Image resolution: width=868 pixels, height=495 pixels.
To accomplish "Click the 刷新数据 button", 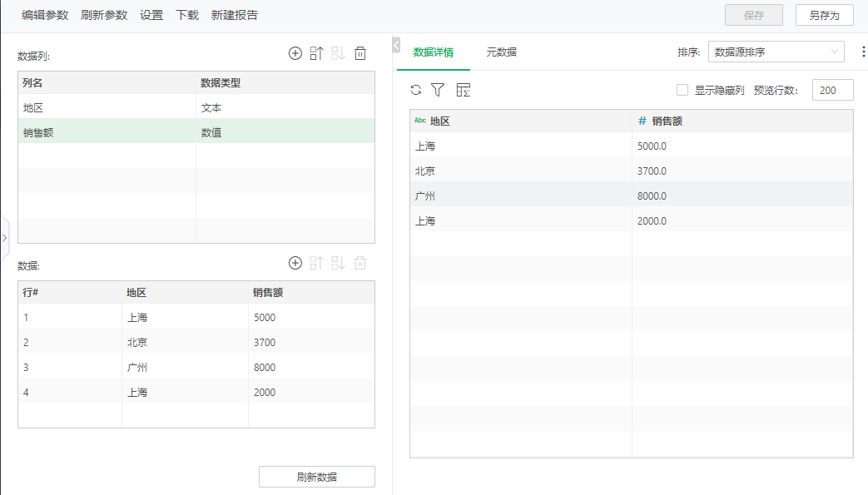I will click(x=317, y=477).
